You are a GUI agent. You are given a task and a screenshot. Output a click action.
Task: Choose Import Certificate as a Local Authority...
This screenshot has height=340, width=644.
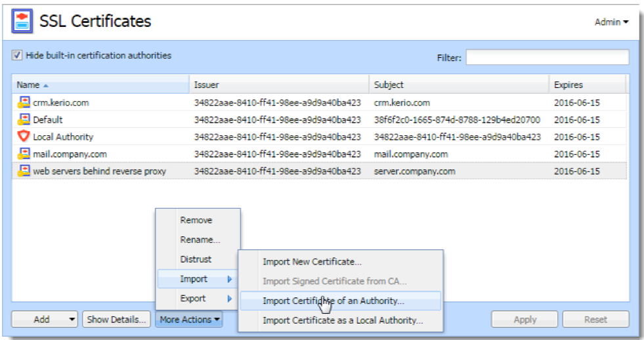tap(343, 320)
